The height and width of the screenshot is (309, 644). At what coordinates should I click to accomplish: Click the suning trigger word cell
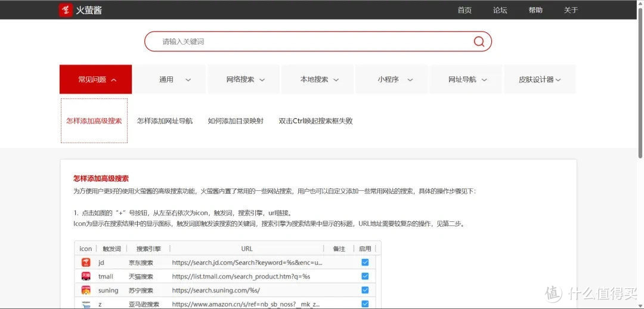pos(108,291)
